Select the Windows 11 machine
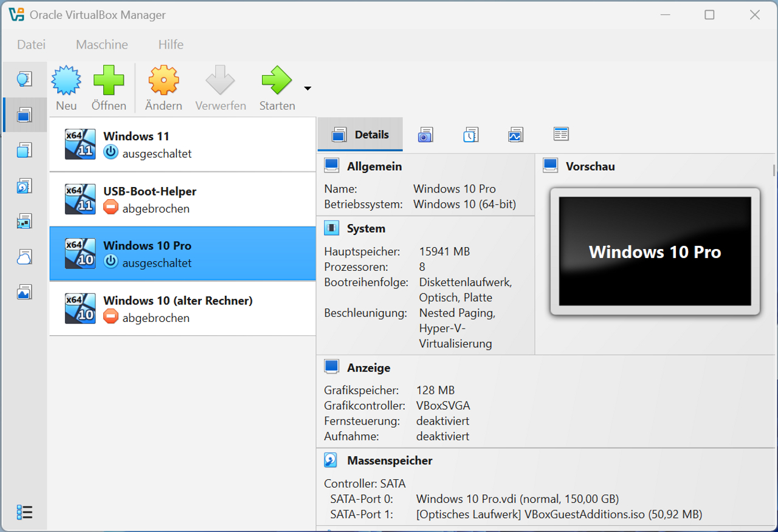Image resolution: width=778 pixels, height=532 pixels. pos(182,145)
